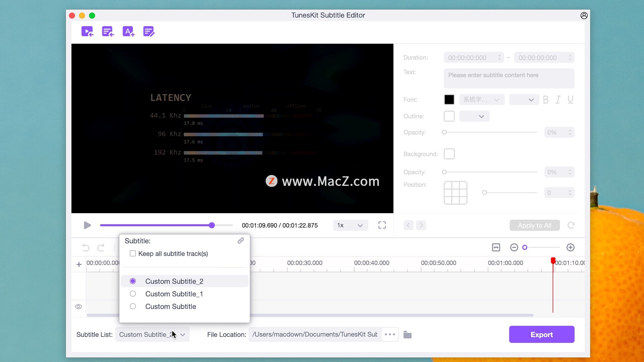This screenshot has width=644, height=362.
Task: Select Custom Subtitle_1 radio button
Action: click(x=133, y=294)
